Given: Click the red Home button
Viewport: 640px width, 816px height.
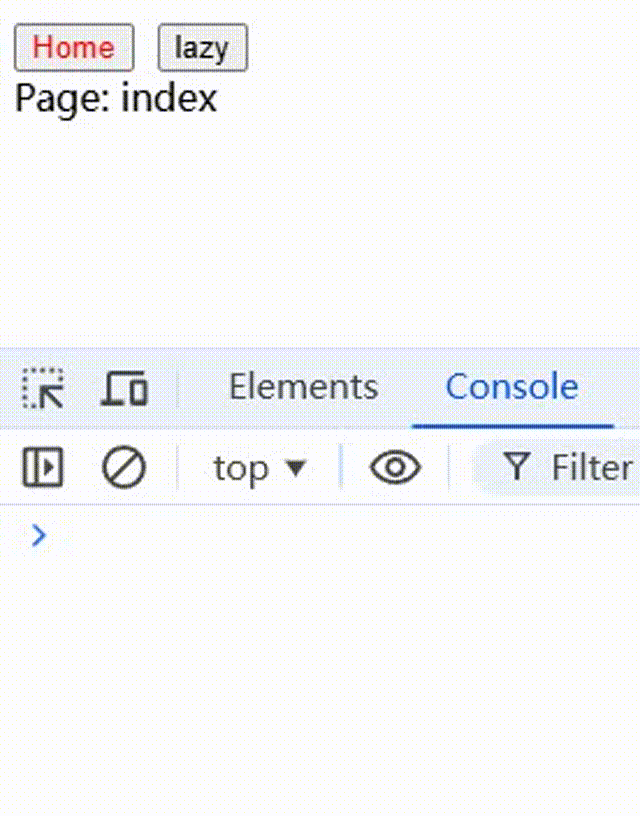Looking at the screenshot, I should (73, 48).
